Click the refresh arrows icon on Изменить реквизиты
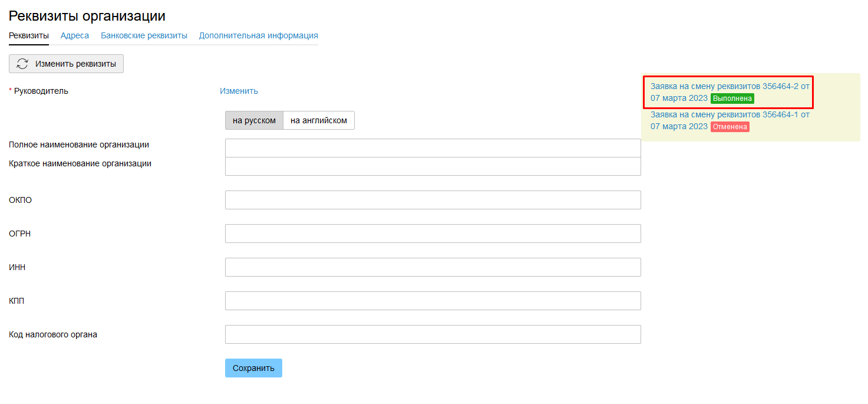Viewport: 868px width, 404px height. point(22,64)
